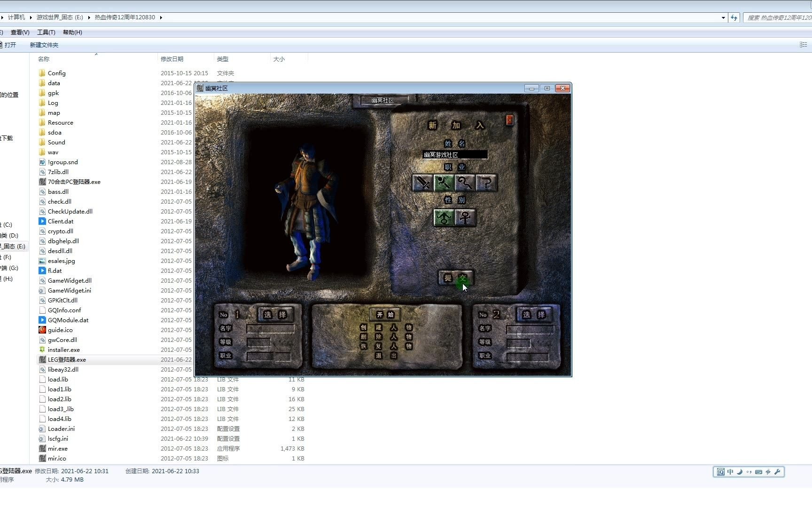
Task: Select the Config folder icon
Action: (42, 73)
